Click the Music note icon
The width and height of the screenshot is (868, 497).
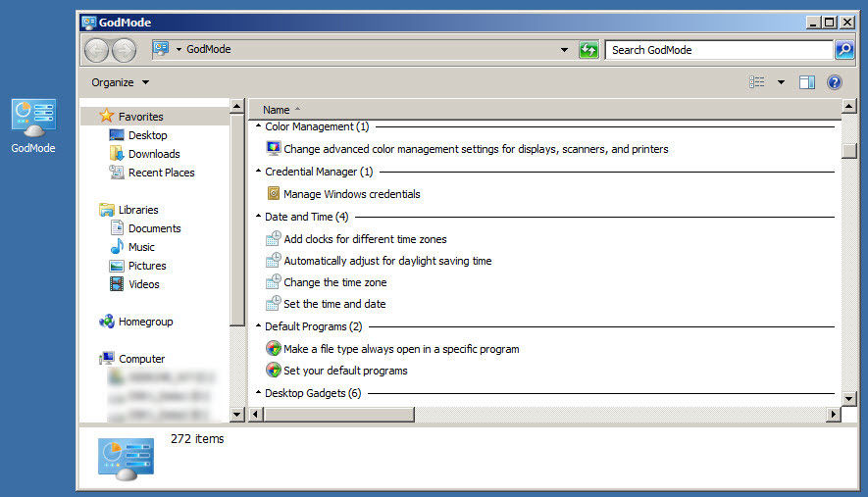pos(117,246)
